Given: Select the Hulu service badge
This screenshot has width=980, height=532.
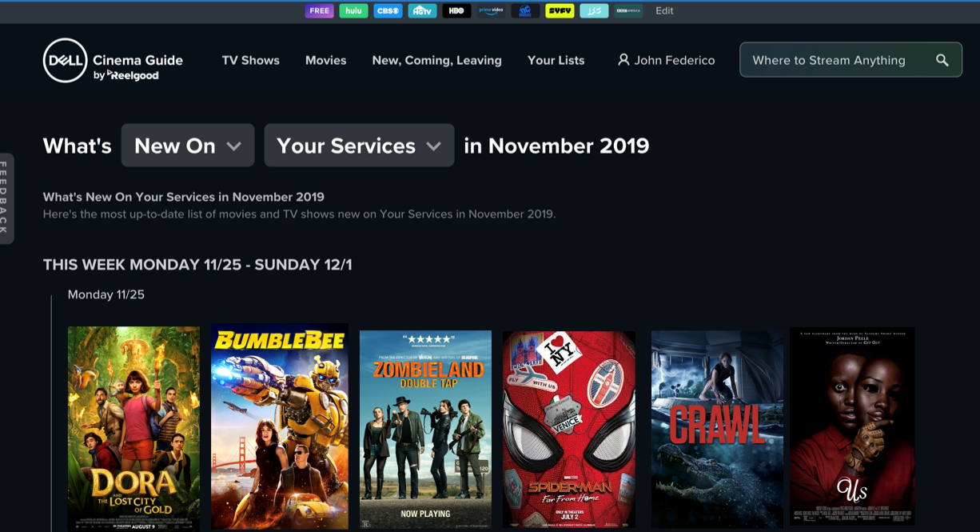Looking at the screenshot, I should point(353,11).
